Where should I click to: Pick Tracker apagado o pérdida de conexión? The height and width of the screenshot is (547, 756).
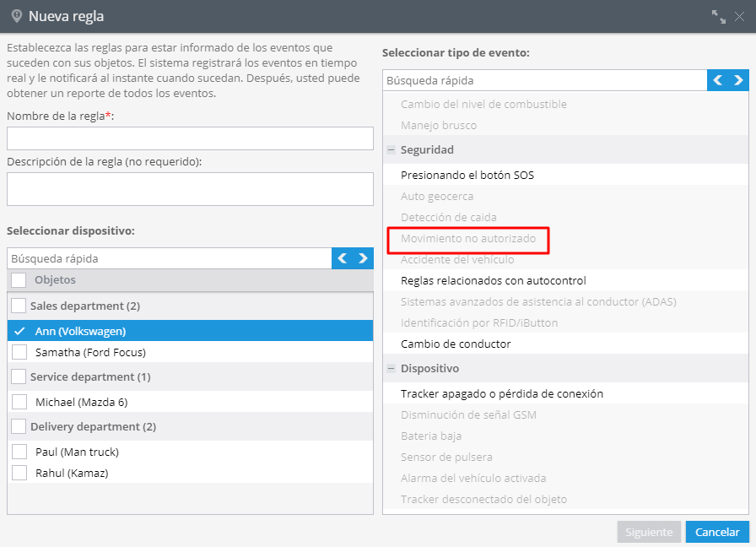coord(501,393)
